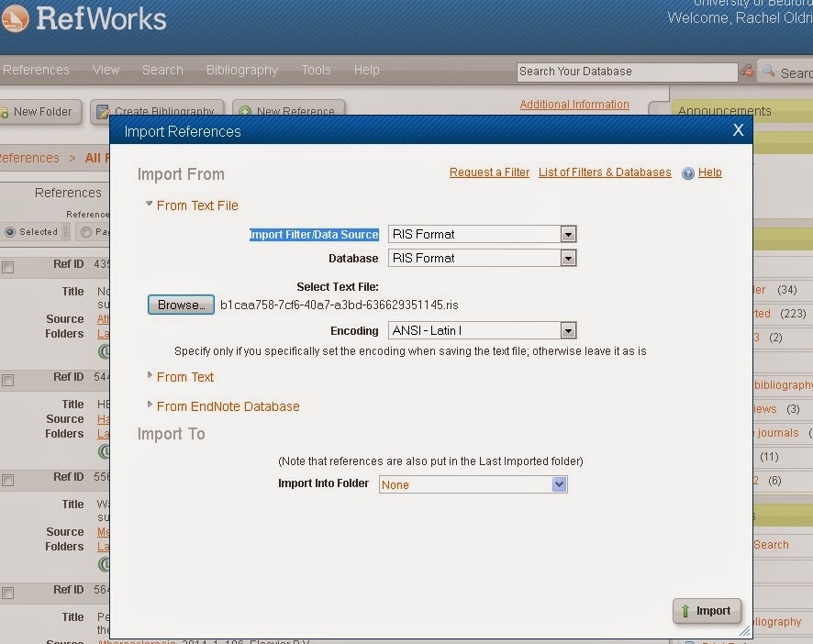Open the Tools menu
The image size is (813, 644).
coord(317,70)
